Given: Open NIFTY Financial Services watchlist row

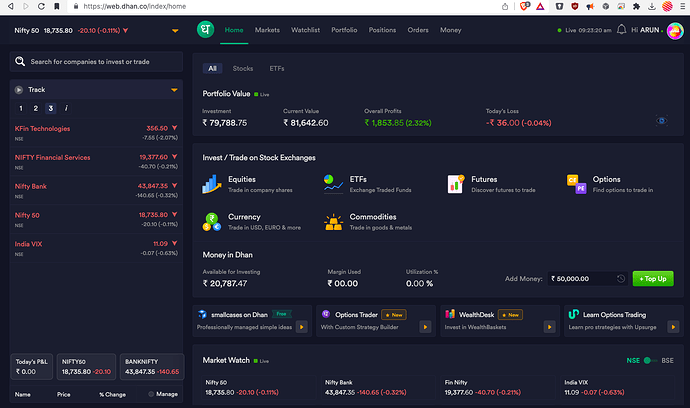Looking at the screenshot, I should click(96, 162).
